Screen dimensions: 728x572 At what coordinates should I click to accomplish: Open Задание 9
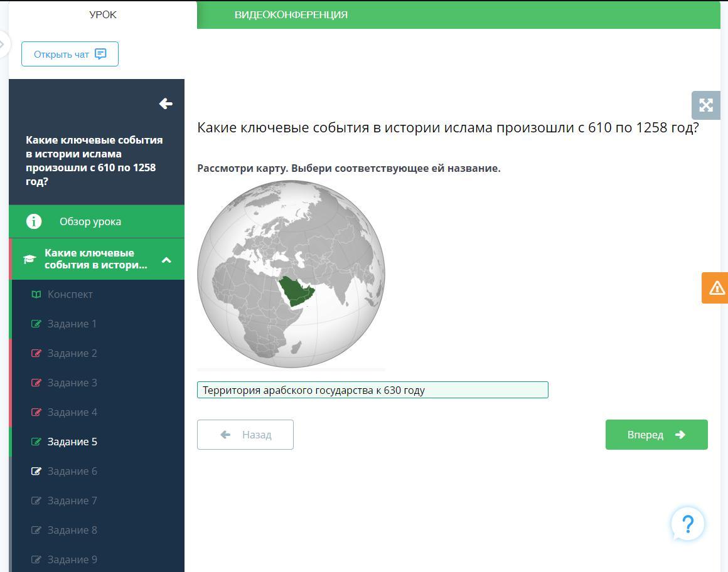[72, 560]
